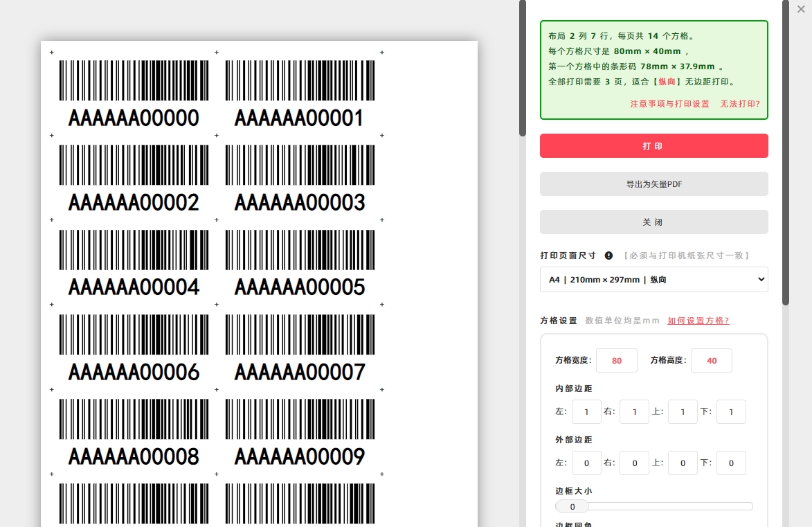Open the 无法打印? help link
The height and width of the screenshot is (527, 812).
(740, 104)
